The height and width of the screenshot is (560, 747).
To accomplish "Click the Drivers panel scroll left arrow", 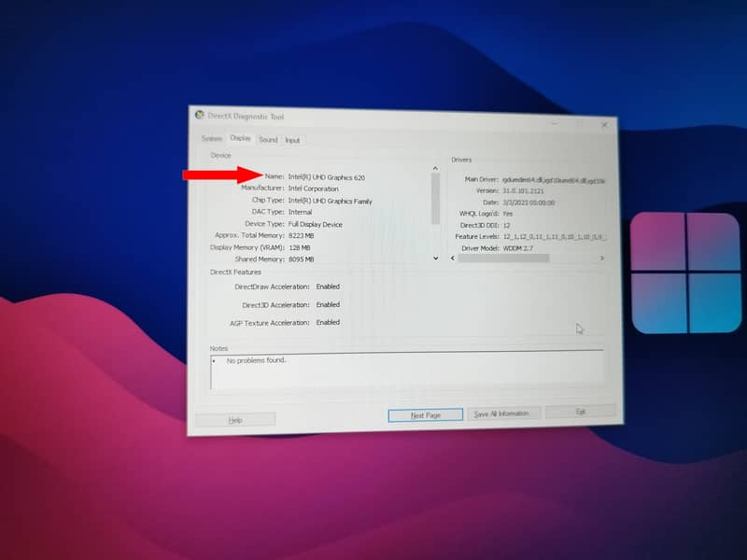I will [454, 258].
